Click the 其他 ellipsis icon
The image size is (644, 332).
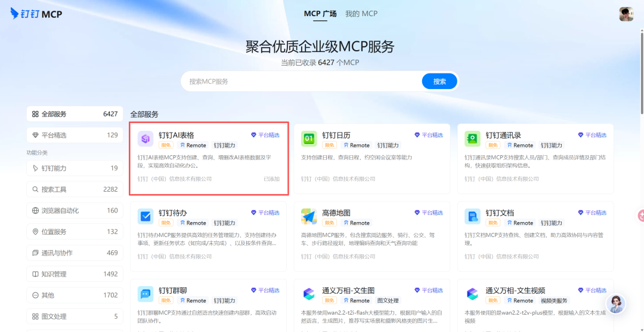35,295
